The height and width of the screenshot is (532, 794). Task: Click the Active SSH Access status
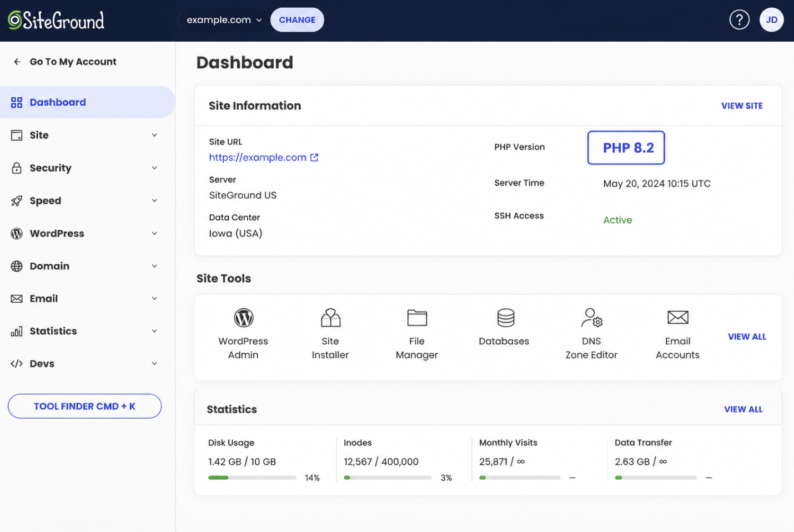tap(617, 220)
